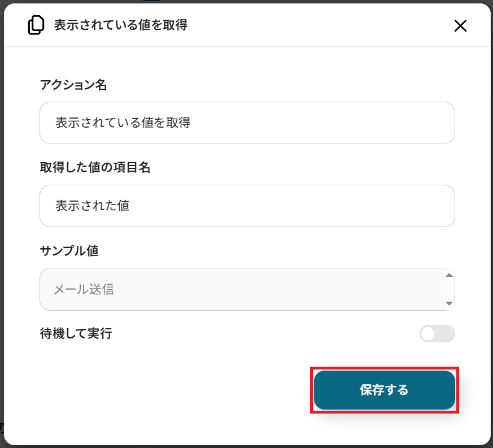Image resolution: width=493 pixels, height=448 pixels.
Task: Focus the アクション名 input field
Action: click(247, 123)
